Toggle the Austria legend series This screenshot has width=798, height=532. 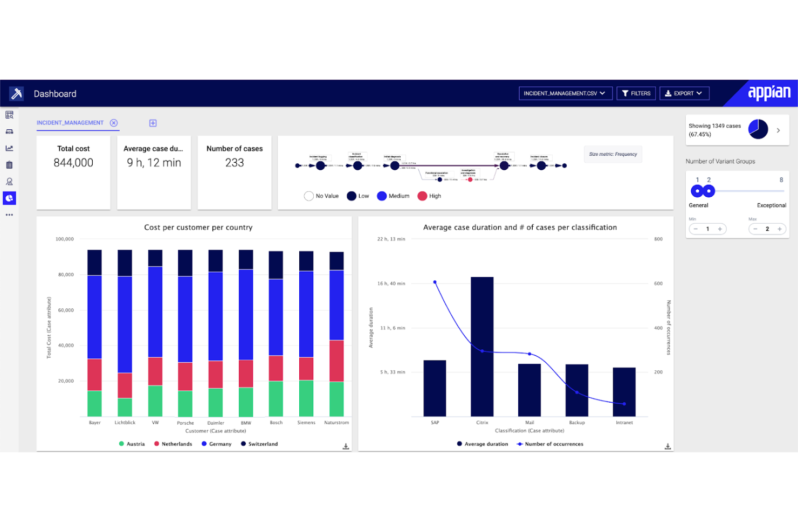pyautogui.click(x=132, y=444)
